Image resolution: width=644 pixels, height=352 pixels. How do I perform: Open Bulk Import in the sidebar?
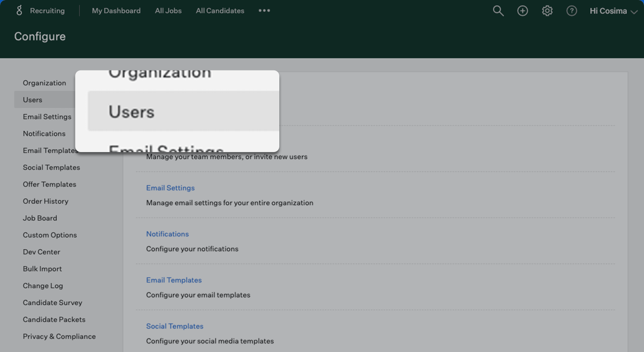(42, 268)
